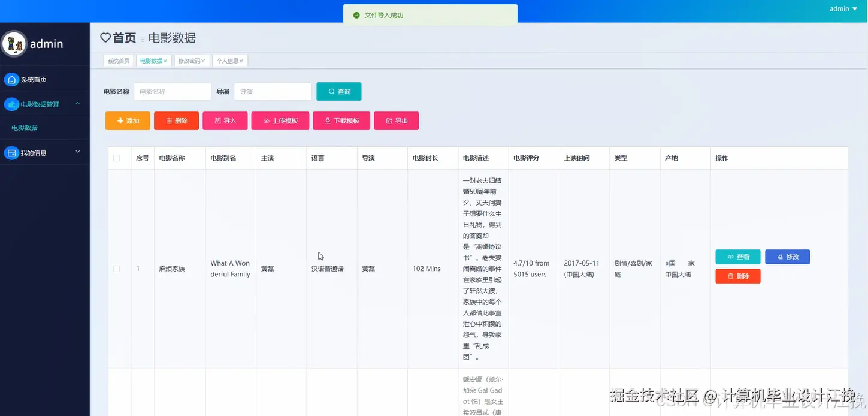Click the heart icon beside 首页
The height and width of the screenshot is (416, 868).
tap(105, 38)
